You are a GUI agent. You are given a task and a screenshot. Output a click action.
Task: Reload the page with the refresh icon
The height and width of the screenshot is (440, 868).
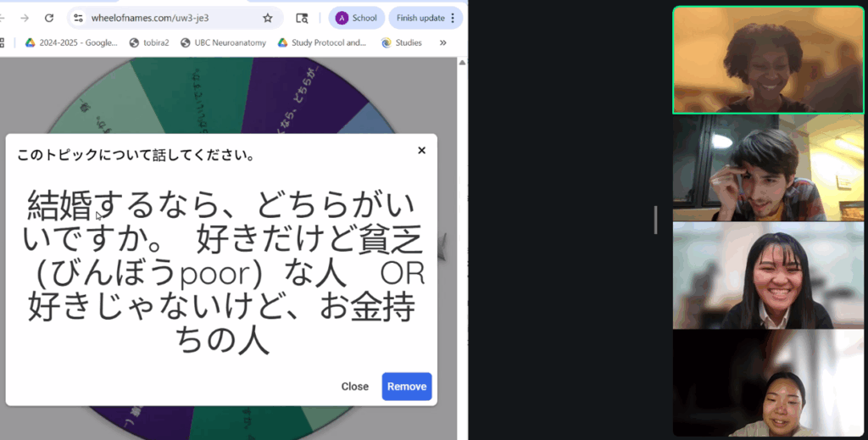click(49, 18)
